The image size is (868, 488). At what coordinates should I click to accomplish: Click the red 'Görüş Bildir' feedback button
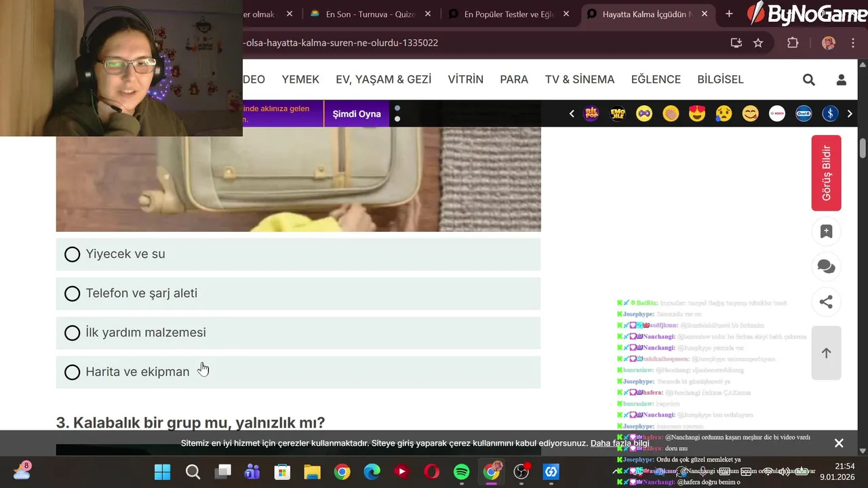(826, 173)
